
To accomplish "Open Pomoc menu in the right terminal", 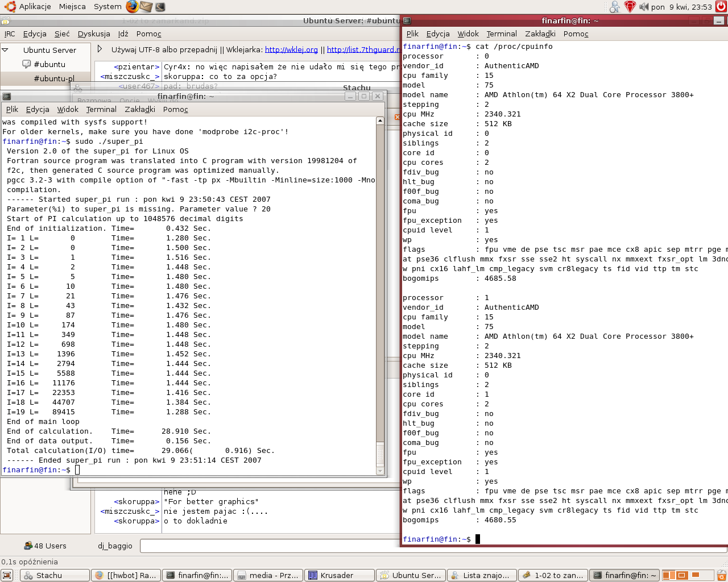I will coord(576,34).
